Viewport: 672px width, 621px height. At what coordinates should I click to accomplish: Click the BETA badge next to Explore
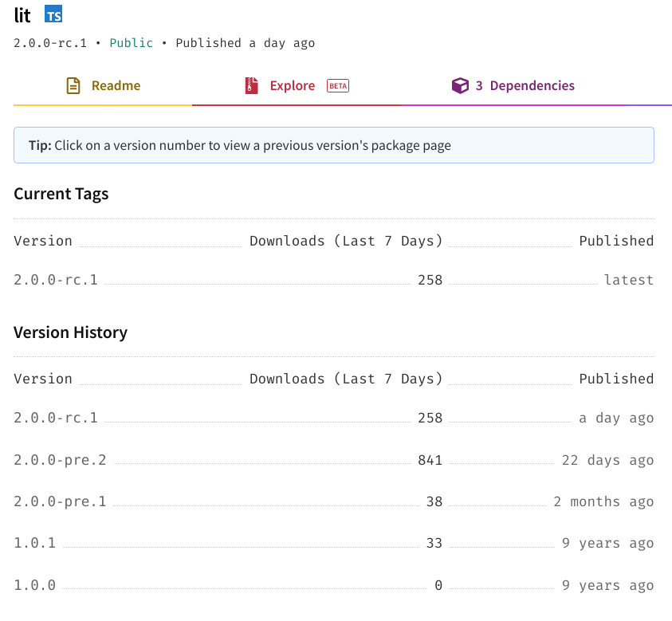tap(337, 85)
